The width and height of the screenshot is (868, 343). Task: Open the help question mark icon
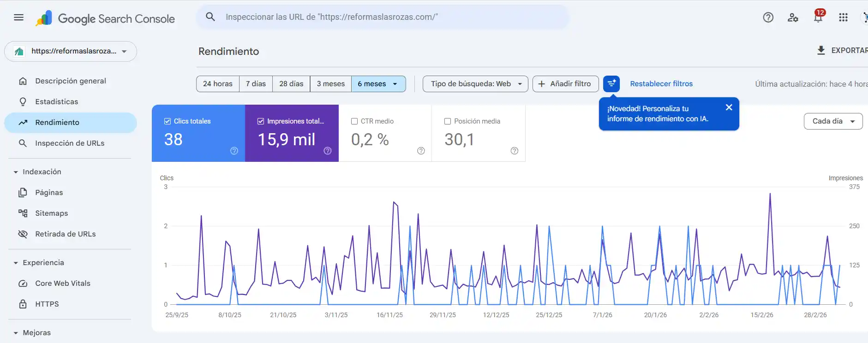(x=768, y=18)
